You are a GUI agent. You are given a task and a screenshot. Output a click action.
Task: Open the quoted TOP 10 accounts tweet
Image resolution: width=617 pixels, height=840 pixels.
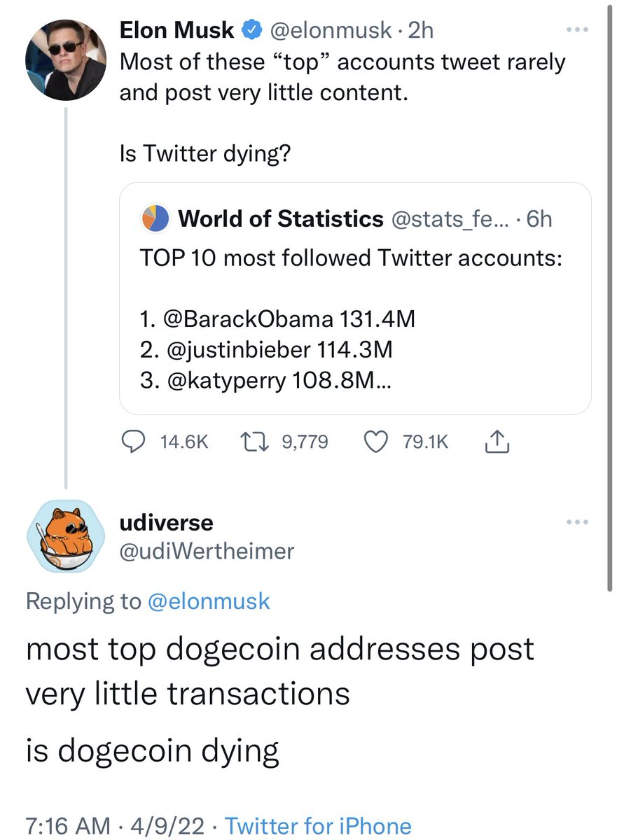355,322
